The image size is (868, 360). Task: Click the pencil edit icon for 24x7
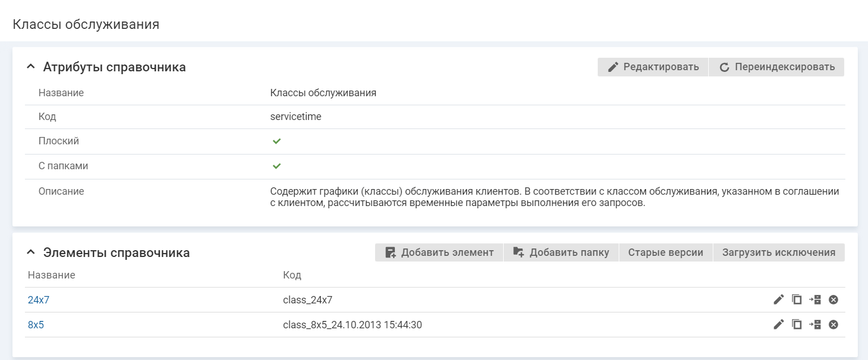778,299
